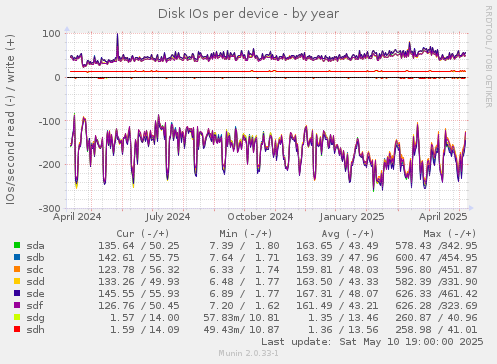Click sda max value '578.43 /342.95'
Viewport: 497px width, 364px height.
click(x=436, y=246)
